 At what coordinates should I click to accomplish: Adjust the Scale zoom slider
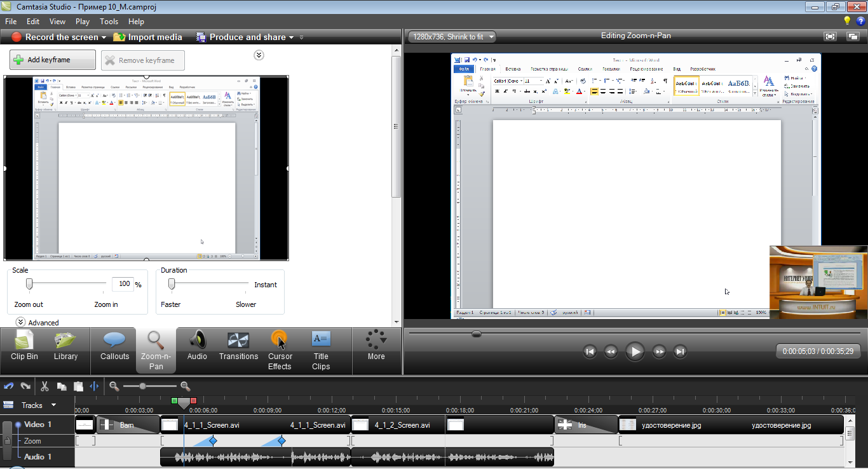point(29,284)
